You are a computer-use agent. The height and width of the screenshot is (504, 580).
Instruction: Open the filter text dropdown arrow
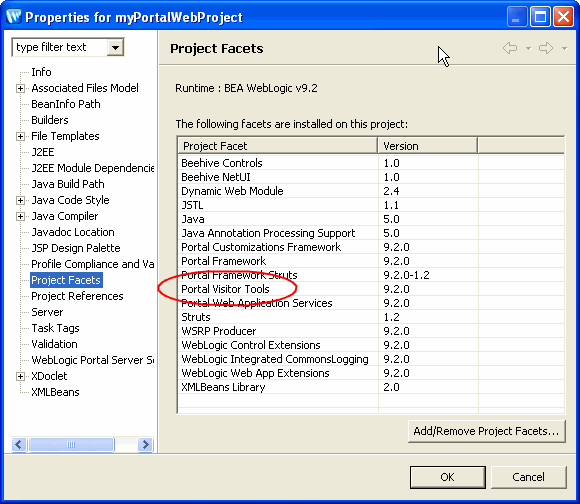pyautogui.click(x=115, y=47)
